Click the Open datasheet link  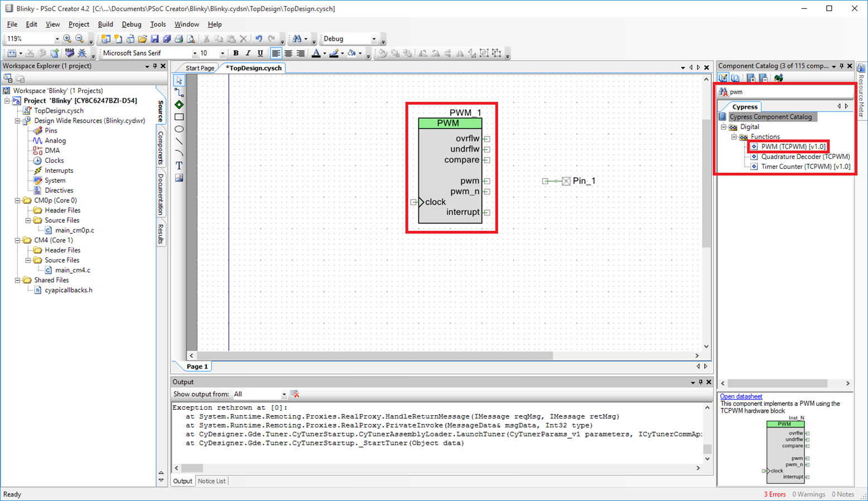(741, 396)
